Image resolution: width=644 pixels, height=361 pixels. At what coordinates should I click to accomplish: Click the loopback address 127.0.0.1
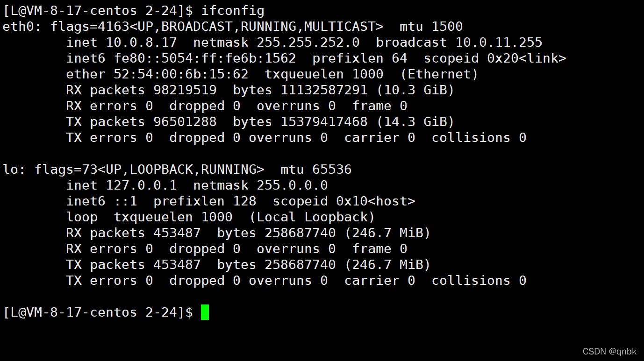[141, 185]
